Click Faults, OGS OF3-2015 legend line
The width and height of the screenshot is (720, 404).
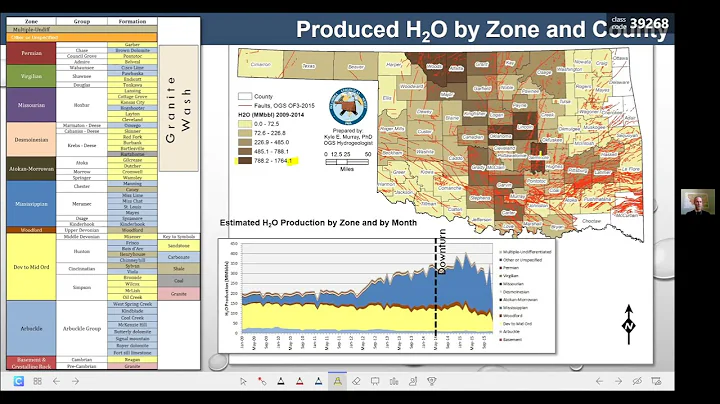pyautogui.click(x=276, y=106)
